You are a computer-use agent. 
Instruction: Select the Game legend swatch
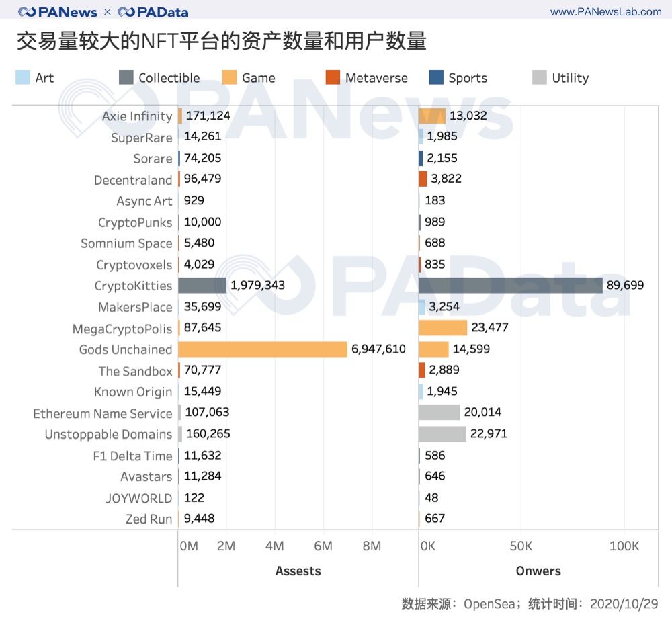(228, 77)
